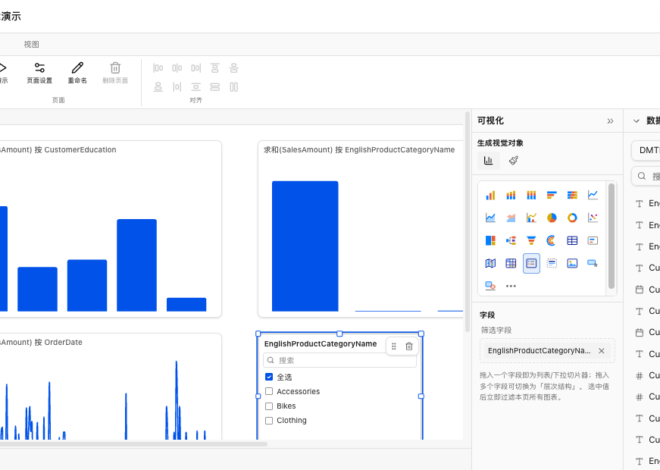Click the align top icon in 对齐 group
This screenshot has height=470, width=660.
[215, 68]
